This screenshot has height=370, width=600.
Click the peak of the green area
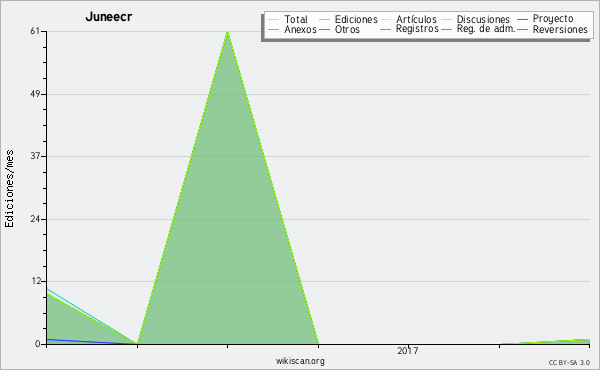[228, 32]
